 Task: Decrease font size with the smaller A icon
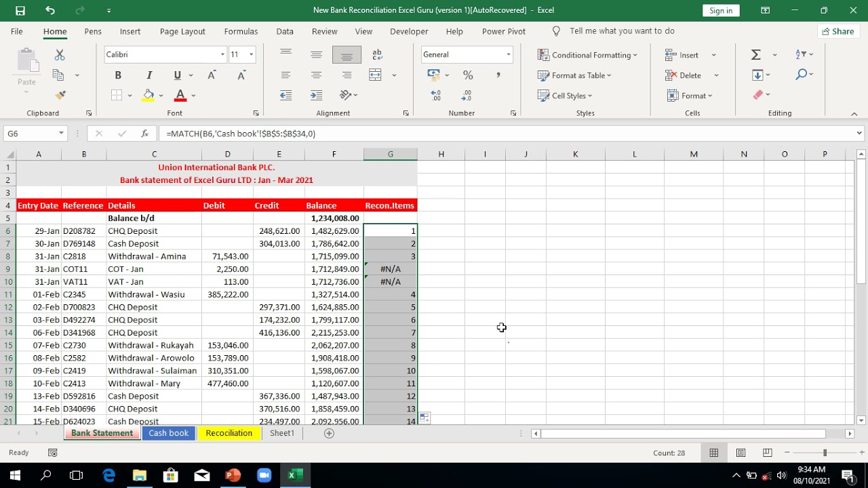point(241,75)
